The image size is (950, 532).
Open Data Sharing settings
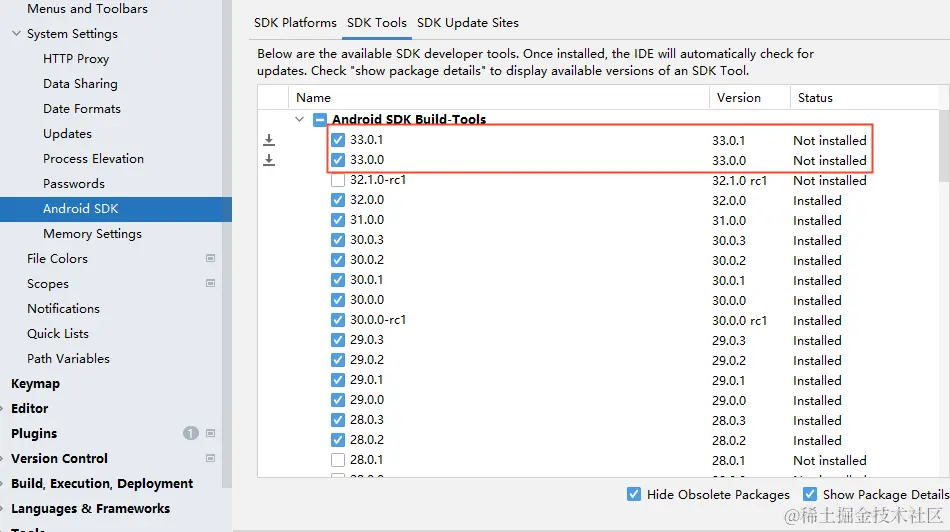80,84
